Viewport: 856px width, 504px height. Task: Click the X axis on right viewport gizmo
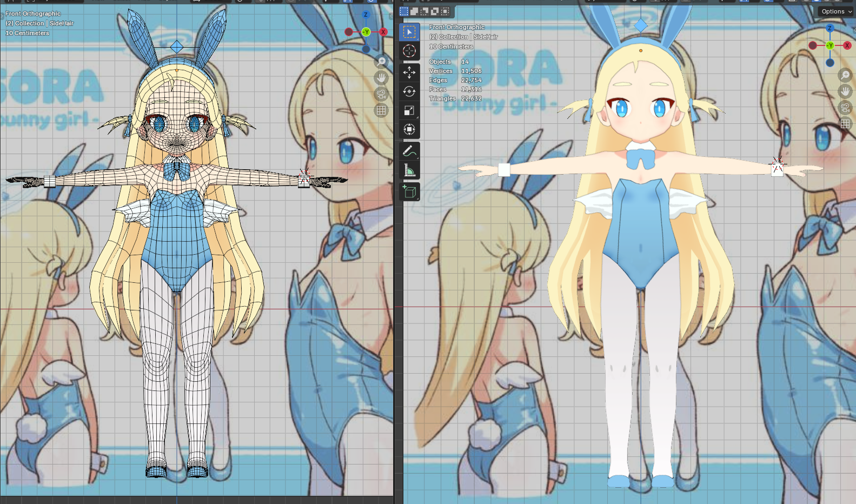847,45
